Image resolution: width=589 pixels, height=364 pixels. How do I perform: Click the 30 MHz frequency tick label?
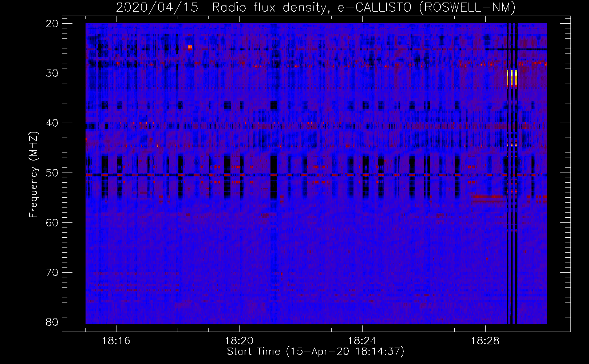[x=52, y=73]
